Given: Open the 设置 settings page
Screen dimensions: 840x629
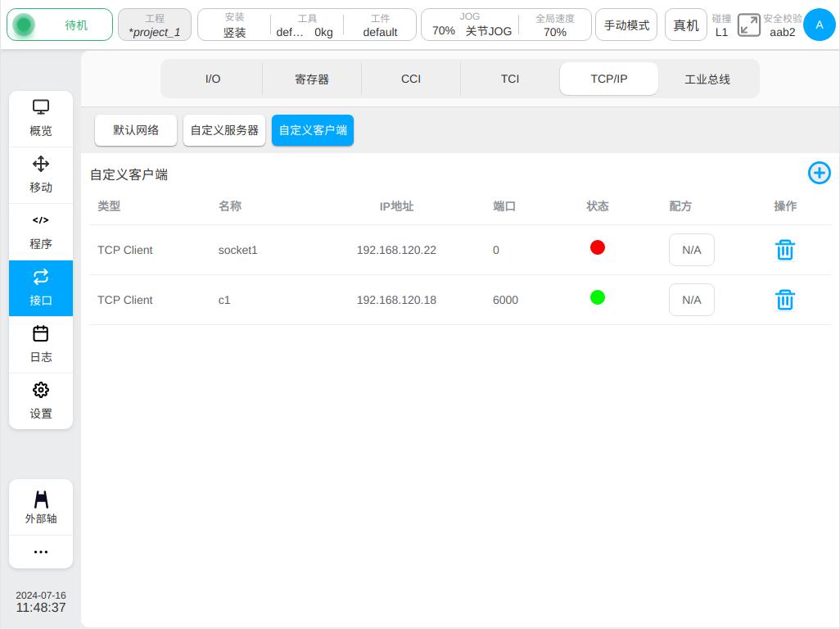Looking at the screenshot, I should [x=41, y=401].
